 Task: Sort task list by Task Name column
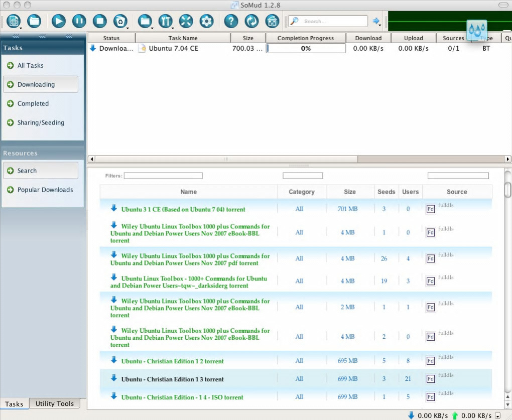[x=183, y=38]
